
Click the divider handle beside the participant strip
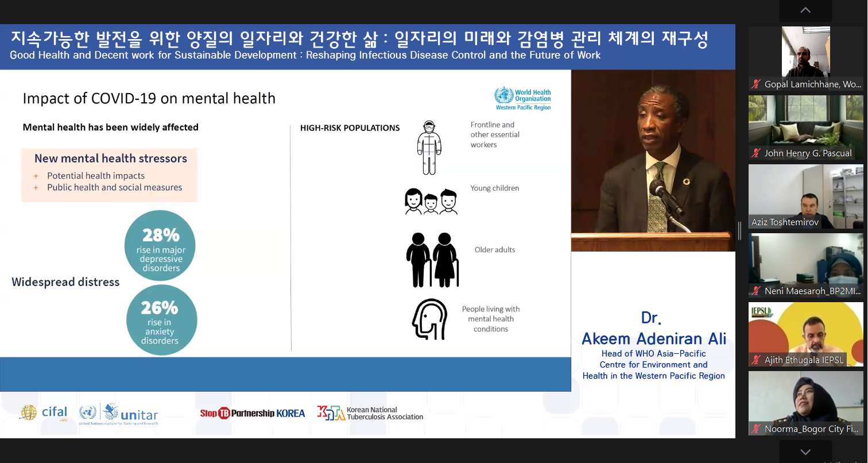[739, 231]
